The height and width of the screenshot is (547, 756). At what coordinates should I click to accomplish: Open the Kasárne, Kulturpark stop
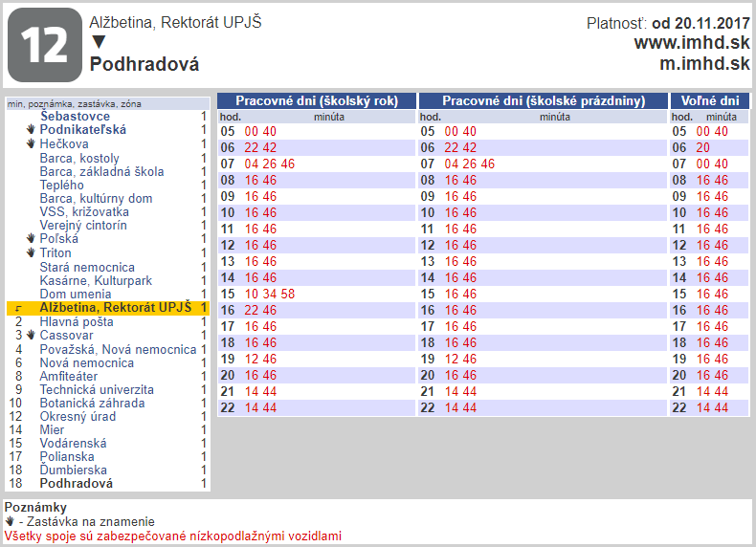[x=96, y=280]
